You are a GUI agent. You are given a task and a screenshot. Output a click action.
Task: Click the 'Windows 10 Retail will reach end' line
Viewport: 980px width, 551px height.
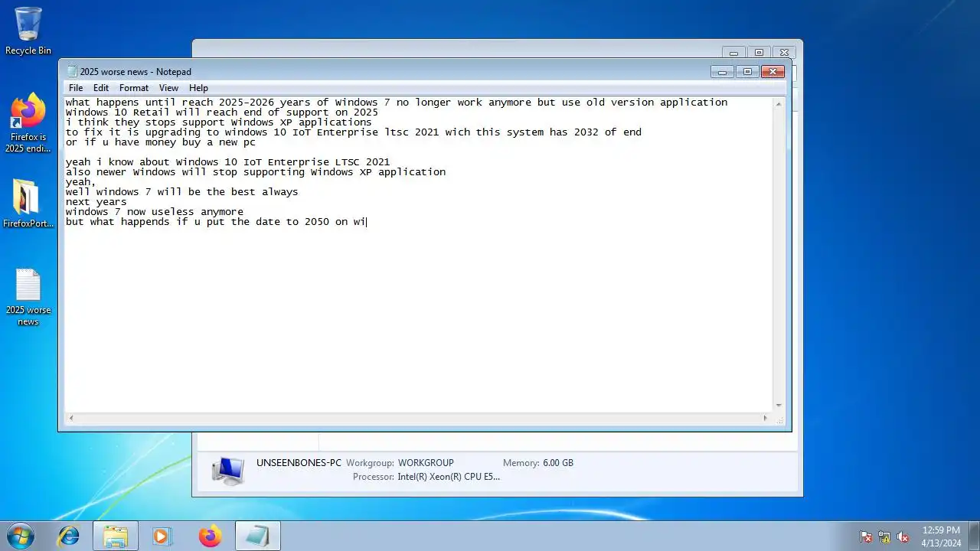point(222,112)
